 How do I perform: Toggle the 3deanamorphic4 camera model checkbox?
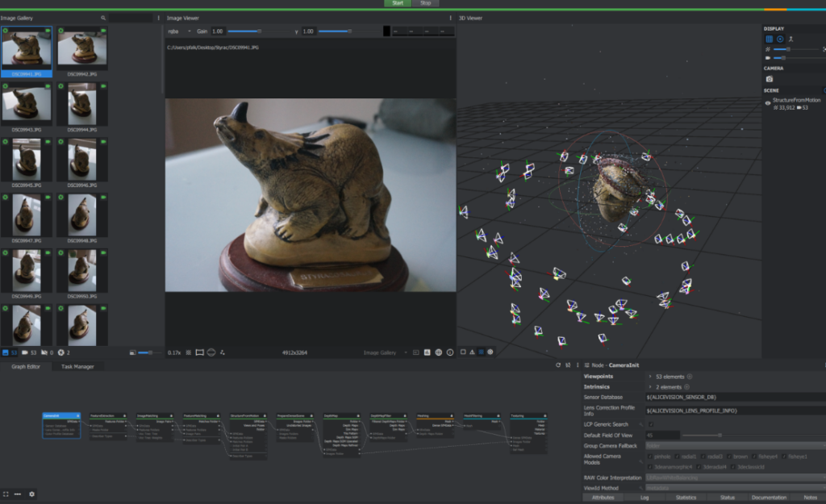coord(649,467)
